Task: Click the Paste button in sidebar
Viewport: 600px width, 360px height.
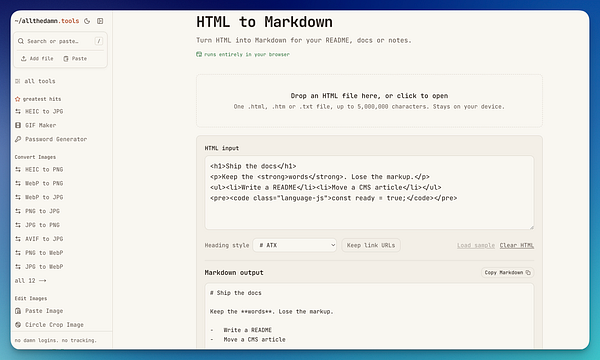Action: tap(75, 59)
